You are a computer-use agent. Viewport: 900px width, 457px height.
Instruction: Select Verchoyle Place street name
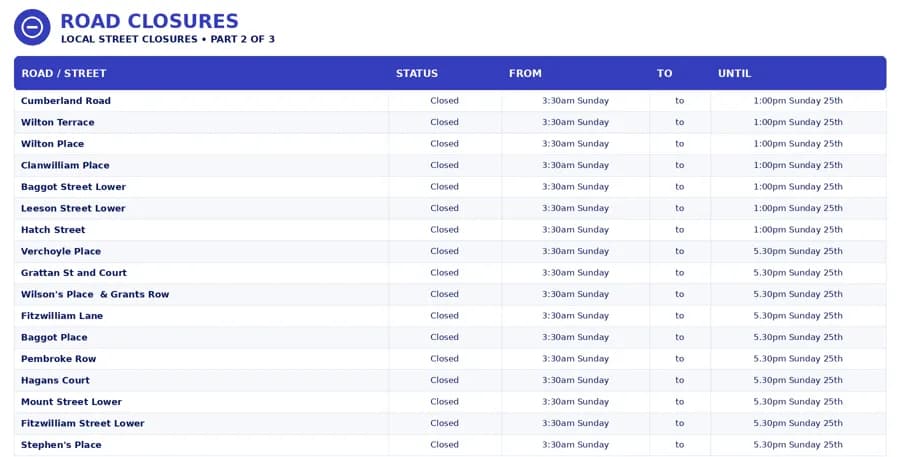tap(61, 251)
